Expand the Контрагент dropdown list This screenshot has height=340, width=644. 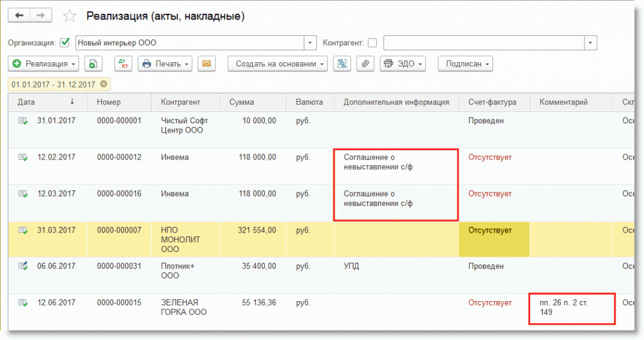[x=590, y=43]
